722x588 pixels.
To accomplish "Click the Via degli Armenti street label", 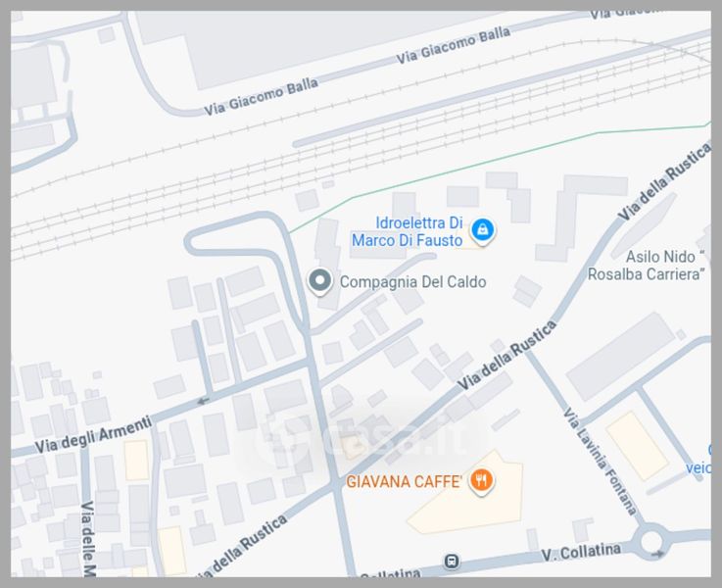I will [93, 435].
